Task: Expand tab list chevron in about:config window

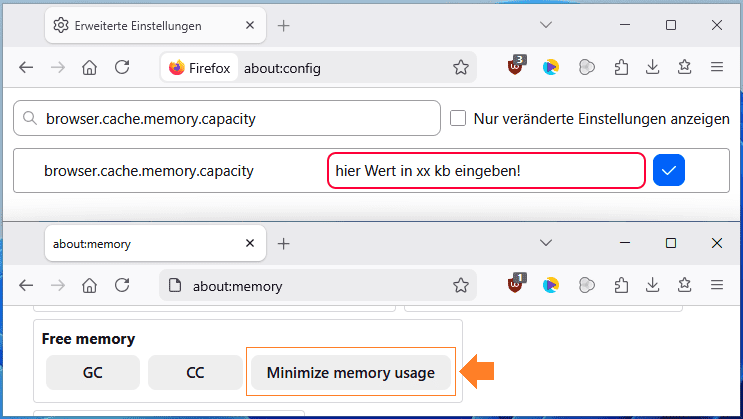Action: 546,25
